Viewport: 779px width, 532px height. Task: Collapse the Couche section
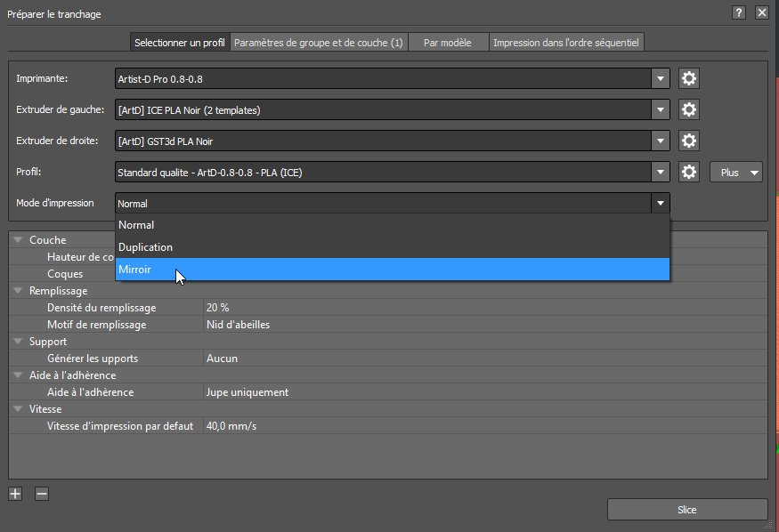tap(18, 239)
